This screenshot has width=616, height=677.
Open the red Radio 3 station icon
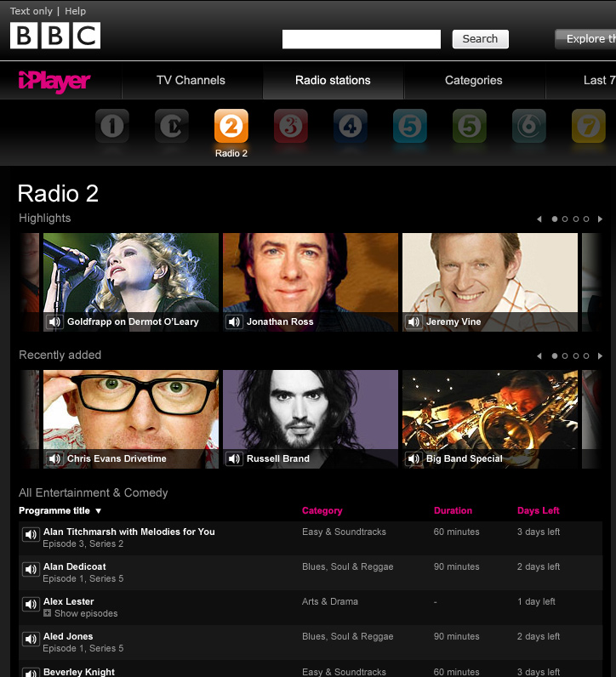click(291, 127)
